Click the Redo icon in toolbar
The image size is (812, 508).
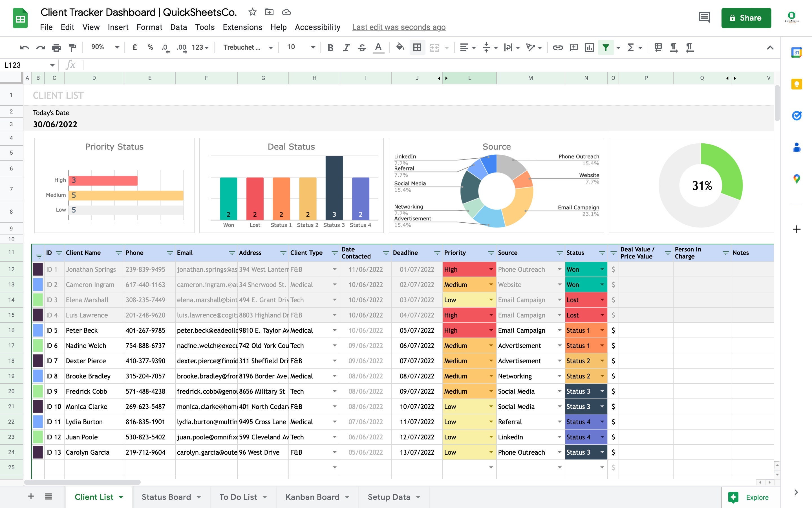(x=41, y=48)
